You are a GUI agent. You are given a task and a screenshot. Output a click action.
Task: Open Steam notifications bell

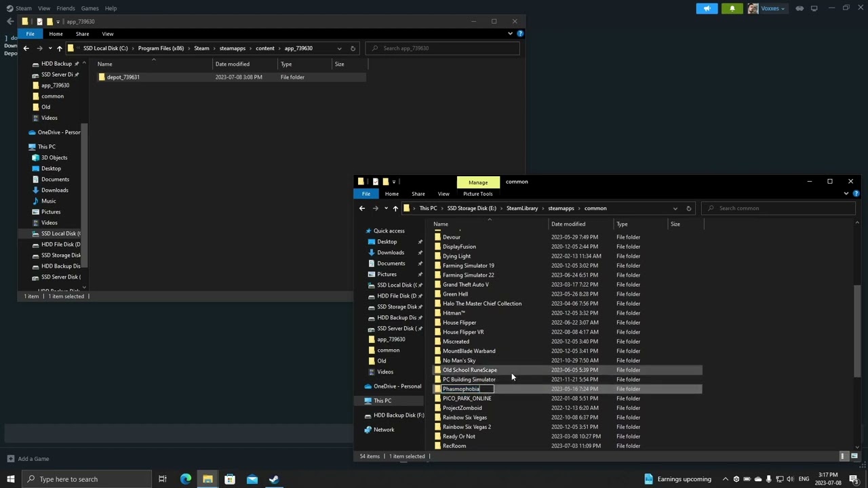(732, 8)
